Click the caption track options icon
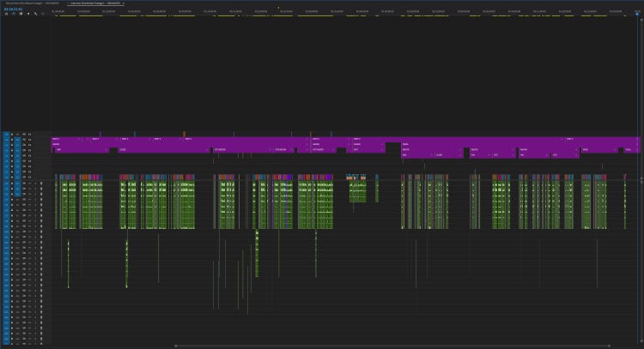The width and height of the screenshot is (644, 349). point(43,14)
